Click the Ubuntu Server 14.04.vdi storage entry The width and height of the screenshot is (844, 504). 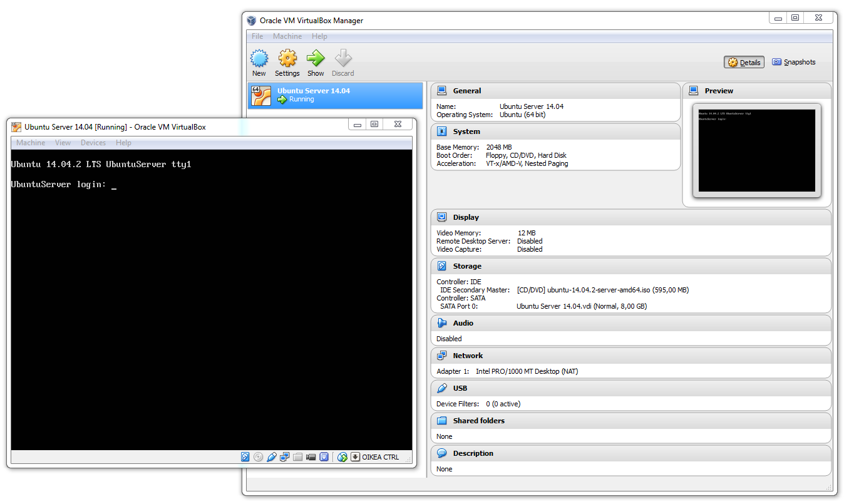coord(582,306)
